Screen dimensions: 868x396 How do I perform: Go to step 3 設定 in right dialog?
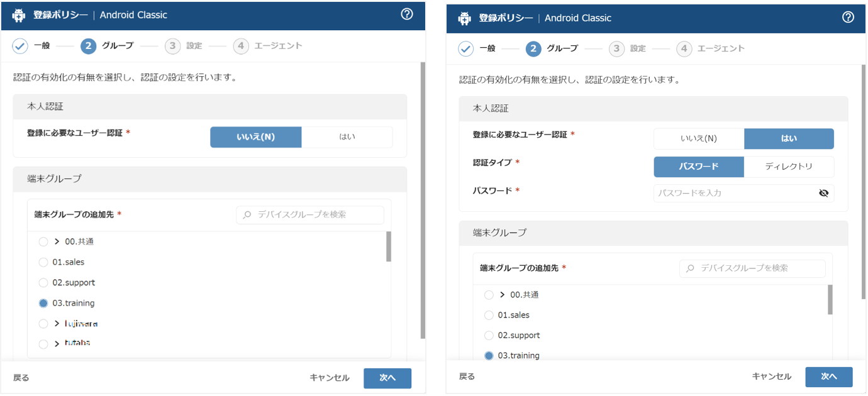628,48
